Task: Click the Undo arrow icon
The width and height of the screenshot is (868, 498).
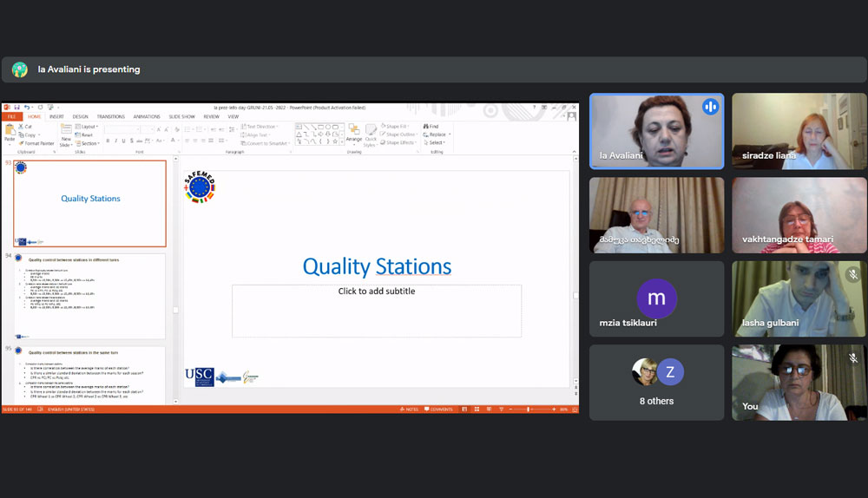Action: pos(27,108)
